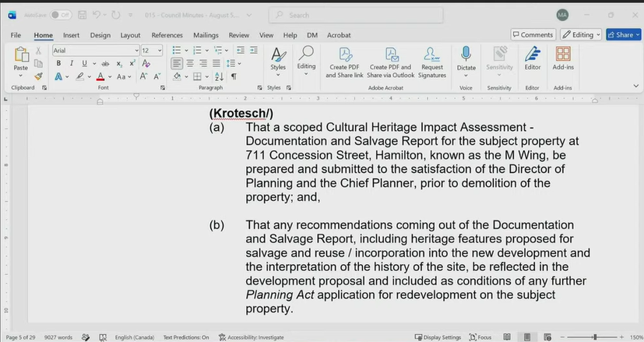644x342 pixels.
Task: Save document with floppy disk icon
Action: pos(82,16)
